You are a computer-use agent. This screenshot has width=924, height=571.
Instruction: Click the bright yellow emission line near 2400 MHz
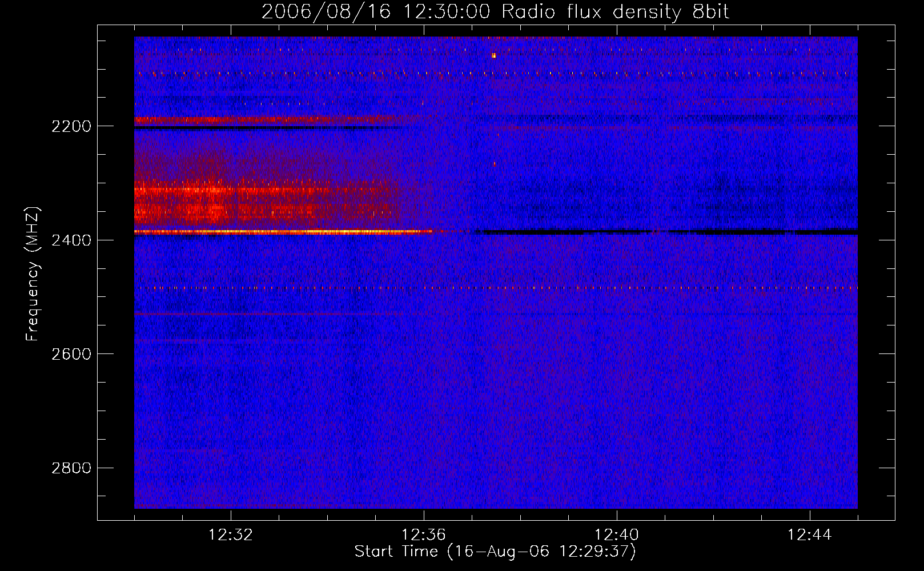[283, 232]
